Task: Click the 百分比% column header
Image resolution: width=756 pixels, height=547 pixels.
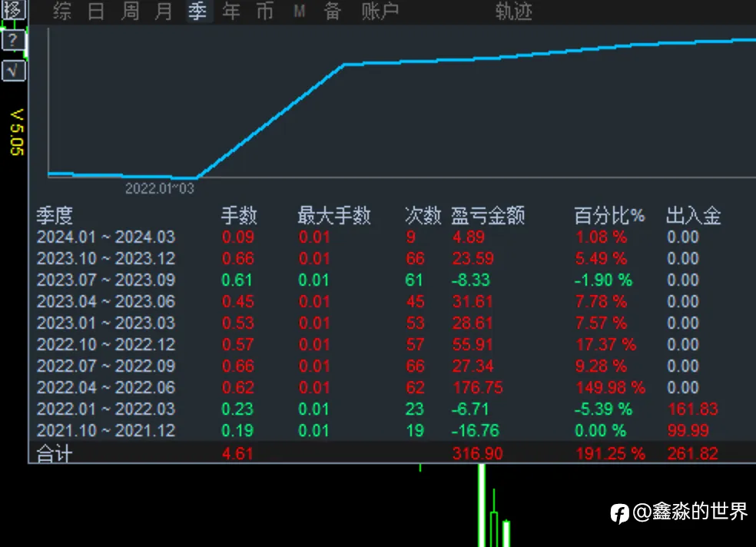Action: pos(609,215)
